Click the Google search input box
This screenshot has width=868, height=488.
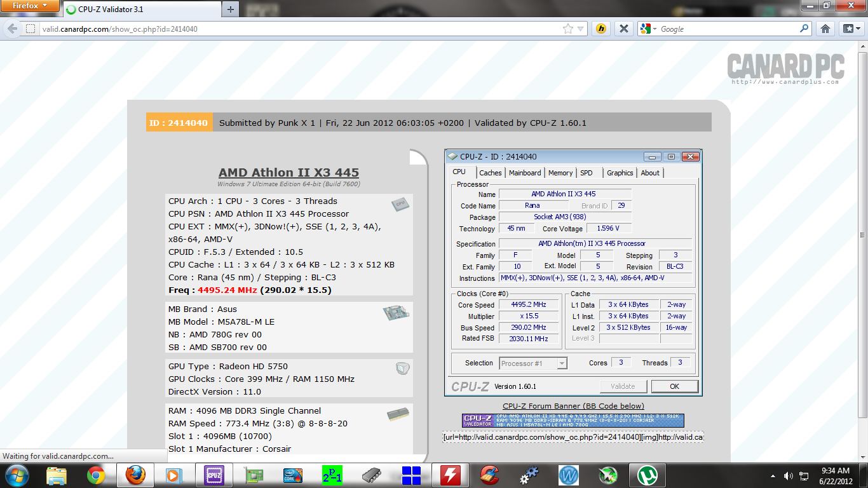(728, 29)
